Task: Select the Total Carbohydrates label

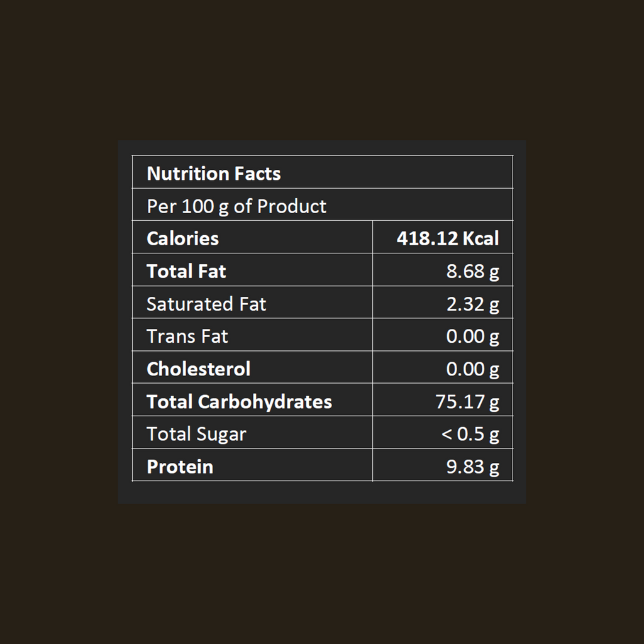Action: 239,401
